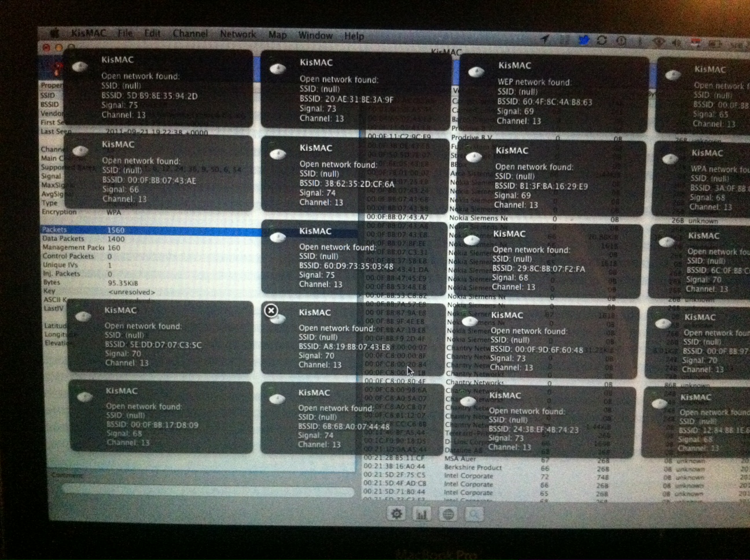Screen dimensions: 750x560
Task: Close the A8:19:BB:07:43:E8 notification
Action: point(270,311)
